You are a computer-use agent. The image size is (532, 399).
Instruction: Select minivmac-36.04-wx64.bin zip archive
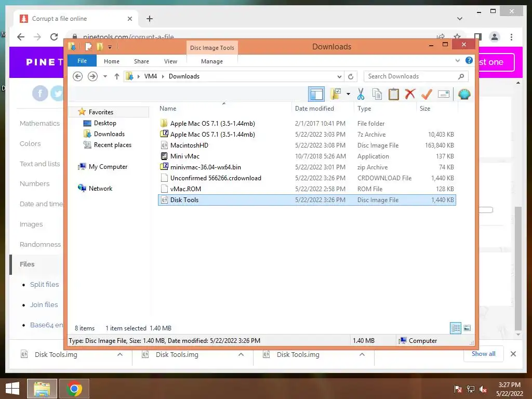tap(307, 167)
